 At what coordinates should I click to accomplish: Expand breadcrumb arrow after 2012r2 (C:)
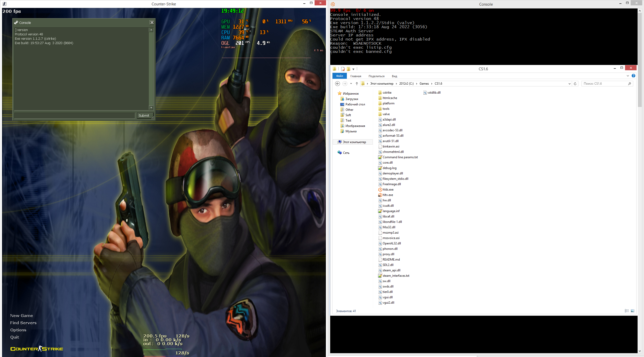(417, 84)
